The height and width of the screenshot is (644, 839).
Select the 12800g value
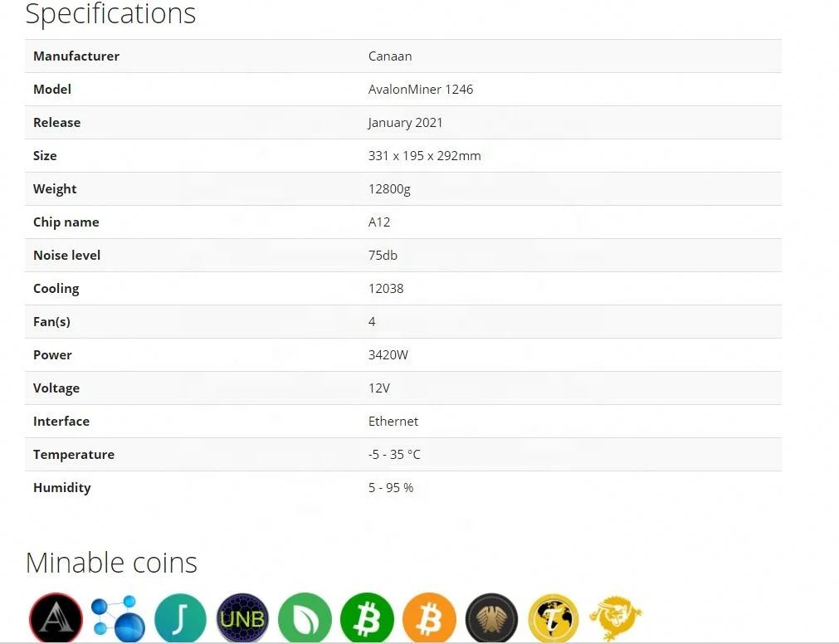tap(389, 189)
